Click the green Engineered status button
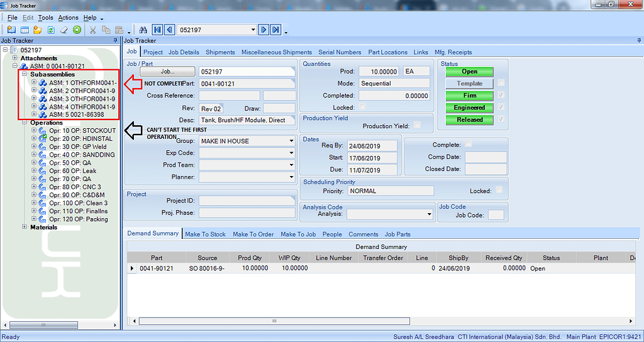 [469, 108]
